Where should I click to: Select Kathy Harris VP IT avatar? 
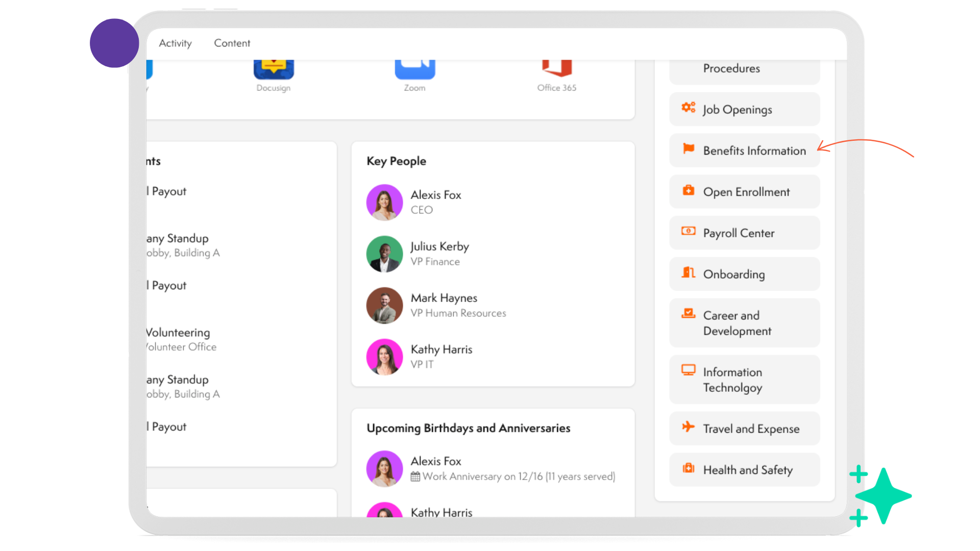(x=384, y=357)
